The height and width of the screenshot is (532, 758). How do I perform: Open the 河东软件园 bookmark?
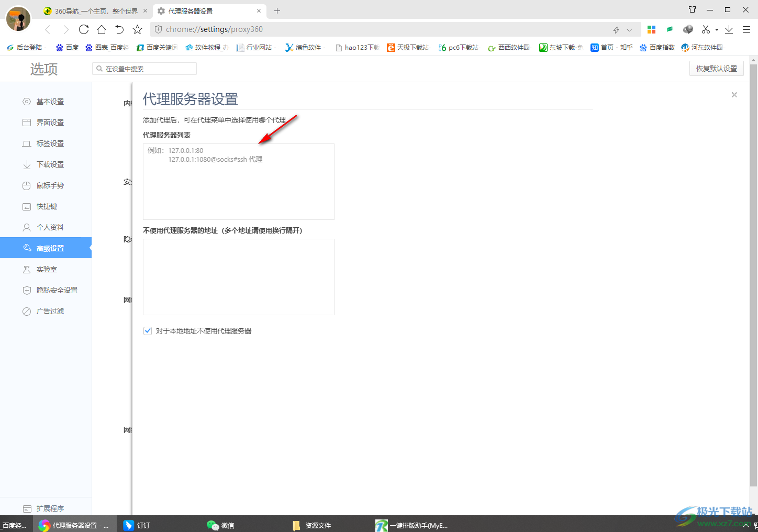(x=702, y=47)
